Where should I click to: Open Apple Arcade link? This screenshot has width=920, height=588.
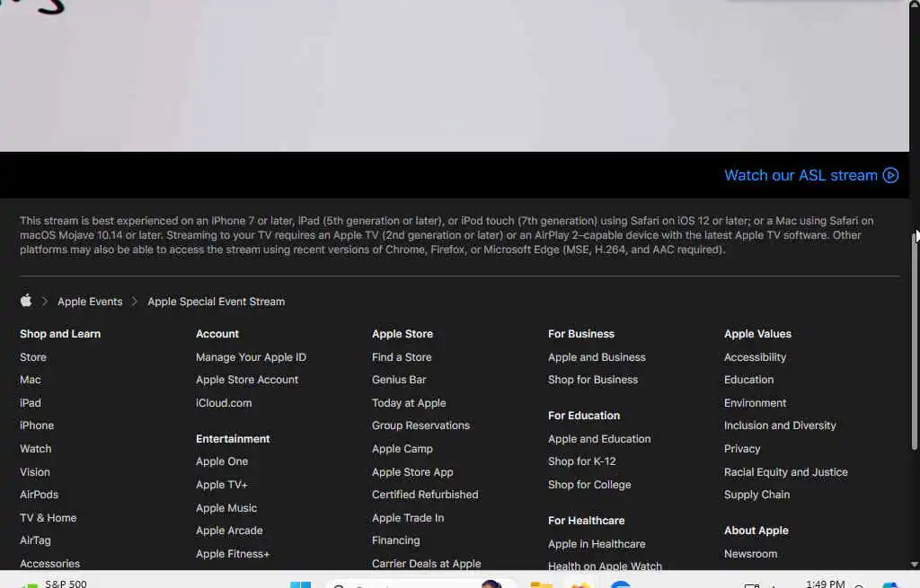click(229, 531)
